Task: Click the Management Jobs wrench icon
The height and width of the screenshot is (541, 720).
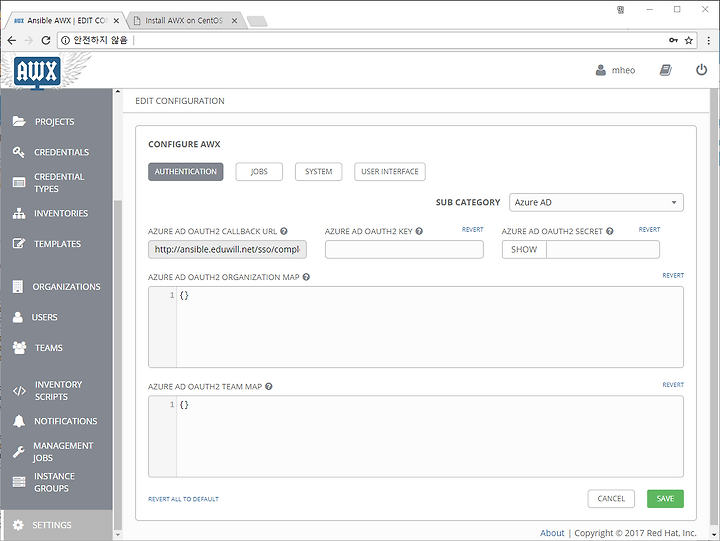Action: pos(19,452)
